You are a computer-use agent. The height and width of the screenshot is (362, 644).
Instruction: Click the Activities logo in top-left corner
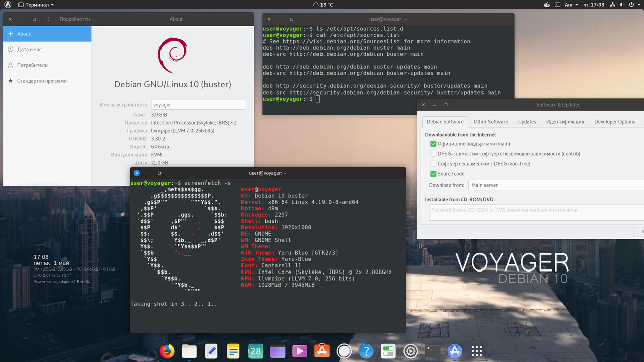coord(8,5)
